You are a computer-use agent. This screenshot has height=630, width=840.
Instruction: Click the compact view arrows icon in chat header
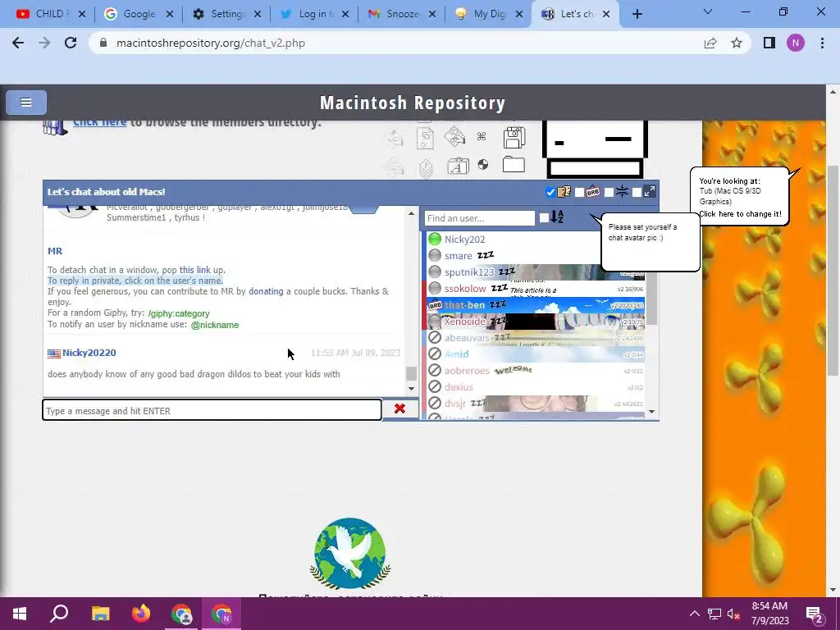[x=622, y=191]
